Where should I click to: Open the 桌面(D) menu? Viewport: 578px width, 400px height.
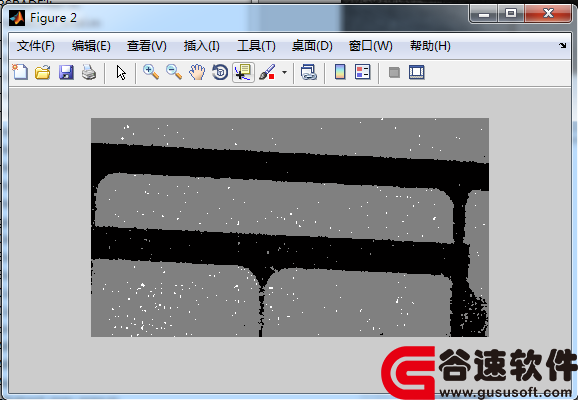coord(312,46)
